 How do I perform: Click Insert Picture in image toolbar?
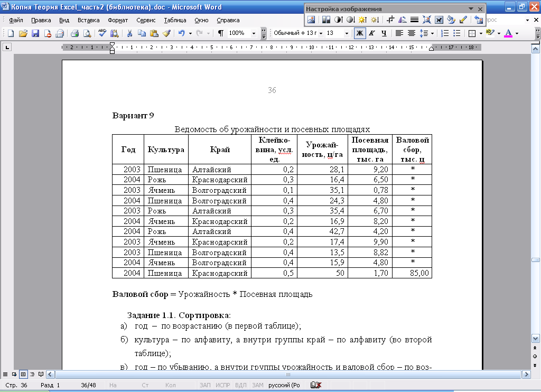tap(311, 20)
